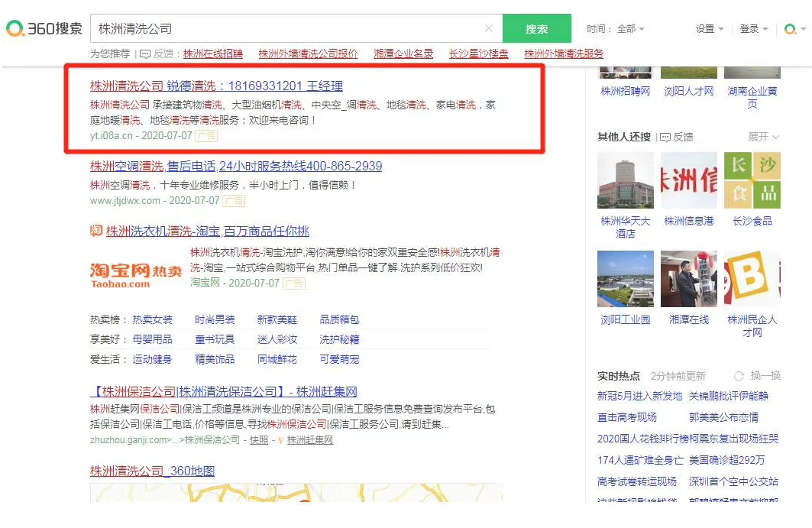Click the 广告 tag next to yt.i08a.cn
Screen dimensions: 812x528
point(206,136)
